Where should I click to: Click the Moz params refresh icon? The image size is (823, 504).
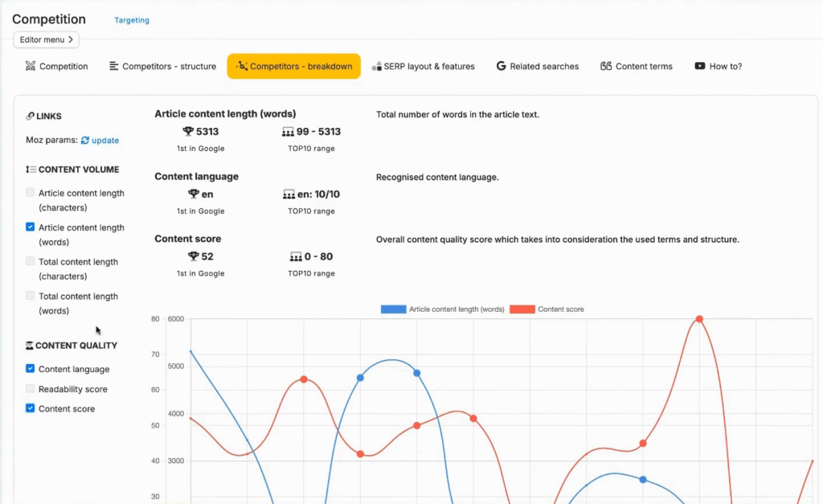coord(85,140)
